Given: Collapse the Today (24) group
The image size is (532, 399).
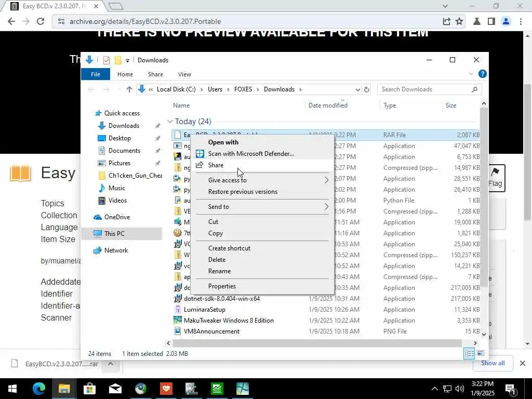Looking at the screenshot, I should point(170,122).
